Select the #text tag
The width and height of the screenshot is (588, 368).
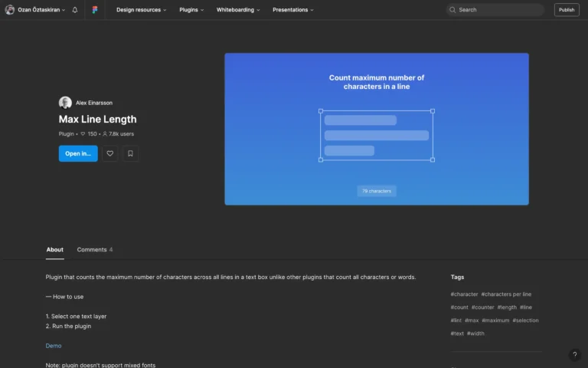click(x=457, y=333)
